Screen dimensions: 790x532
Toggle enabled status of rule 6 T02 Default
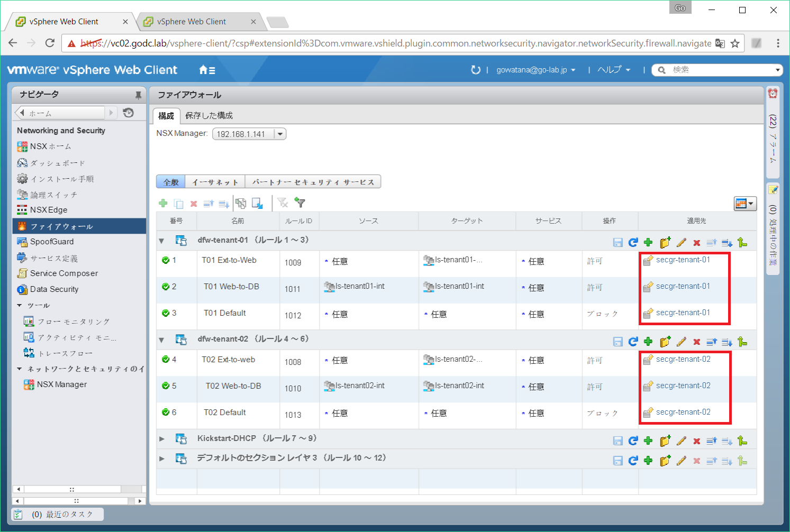click(166, 412)
